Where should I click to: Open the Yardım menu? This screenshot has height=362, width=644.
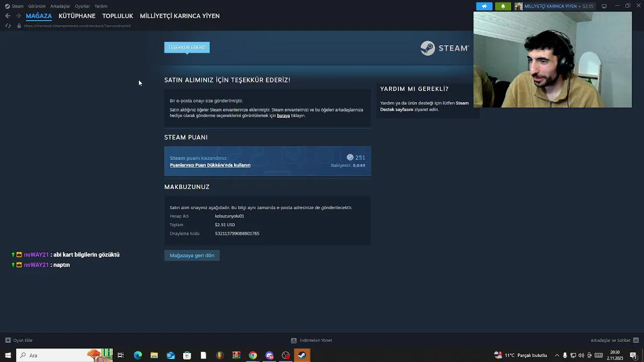(x=101, y=6)
